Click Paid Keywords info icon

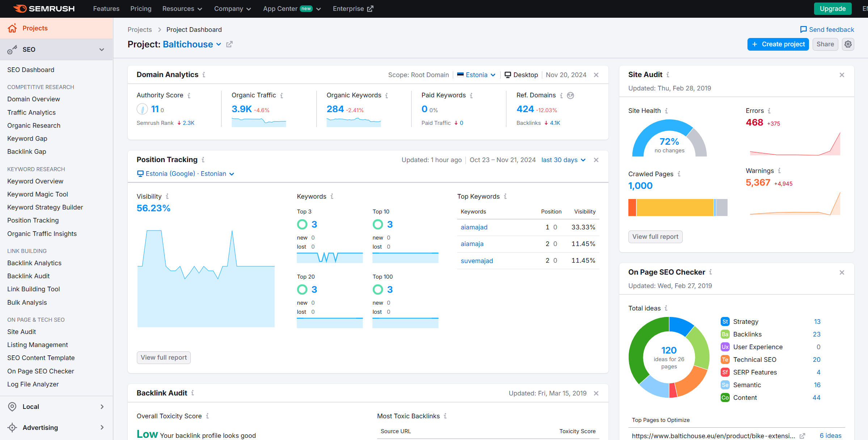point(471,96)
